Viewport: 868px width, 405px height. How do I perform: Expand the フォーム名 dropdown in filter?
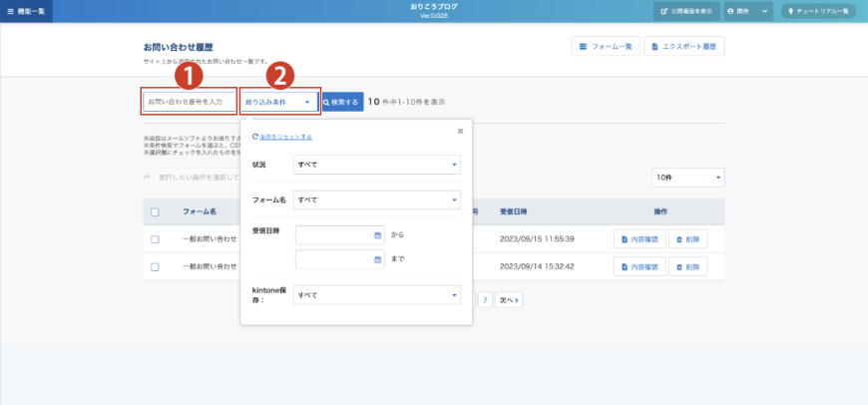click(376, 201)
